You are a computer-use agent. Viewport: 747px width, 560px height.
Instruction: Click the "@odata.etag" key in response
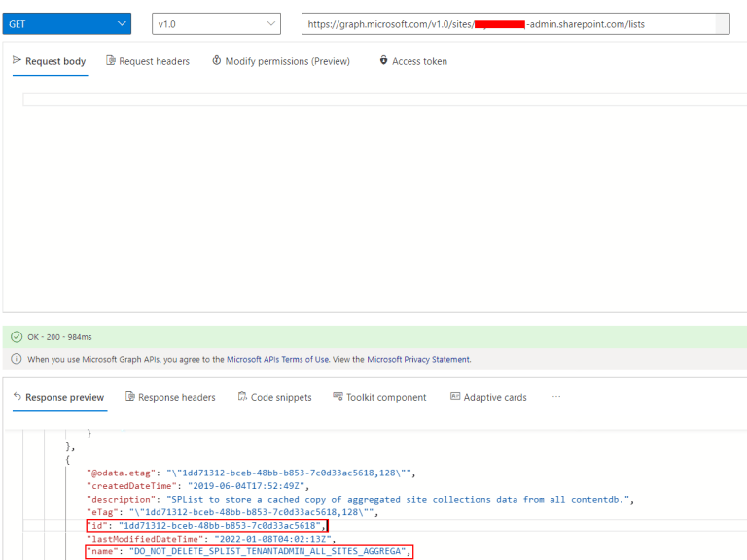click(121, 472)
